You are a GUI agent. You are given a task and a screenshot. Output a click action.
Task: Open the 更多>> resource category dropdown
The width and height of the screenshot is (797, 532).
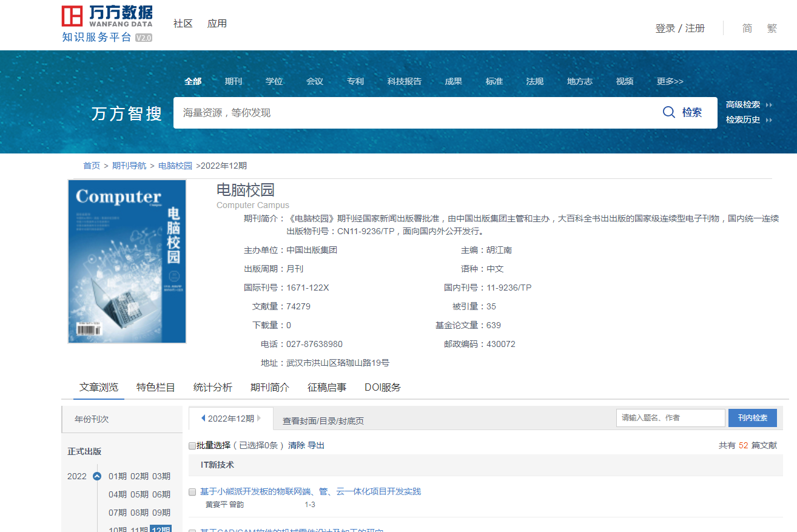[x=670, y=81]
